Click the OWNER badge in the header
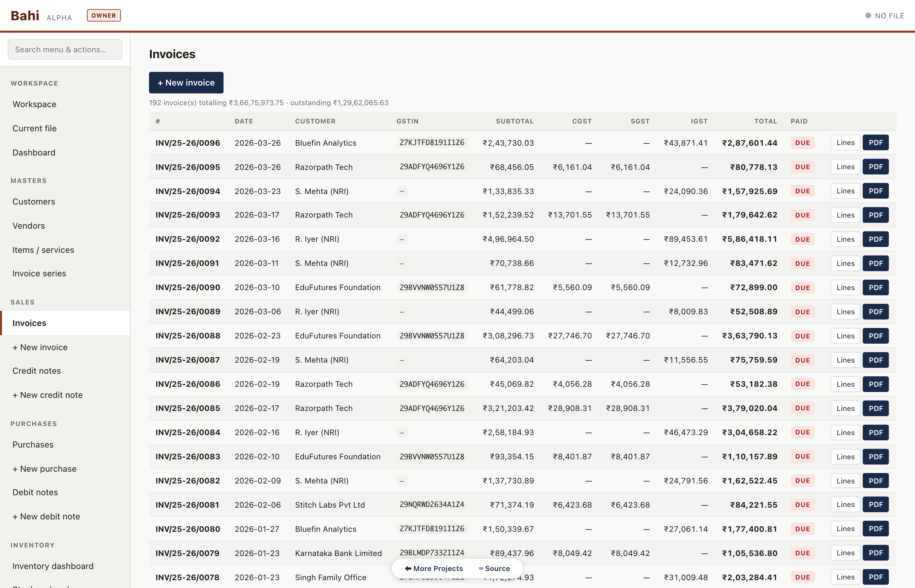915x588 pixels. coord(104,15)
